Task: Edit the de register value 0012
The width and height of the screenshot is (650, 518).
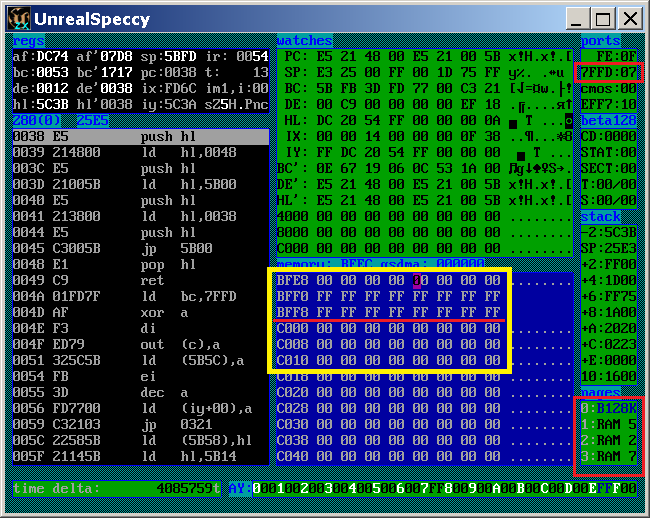Action: click(x=52, y=89)
